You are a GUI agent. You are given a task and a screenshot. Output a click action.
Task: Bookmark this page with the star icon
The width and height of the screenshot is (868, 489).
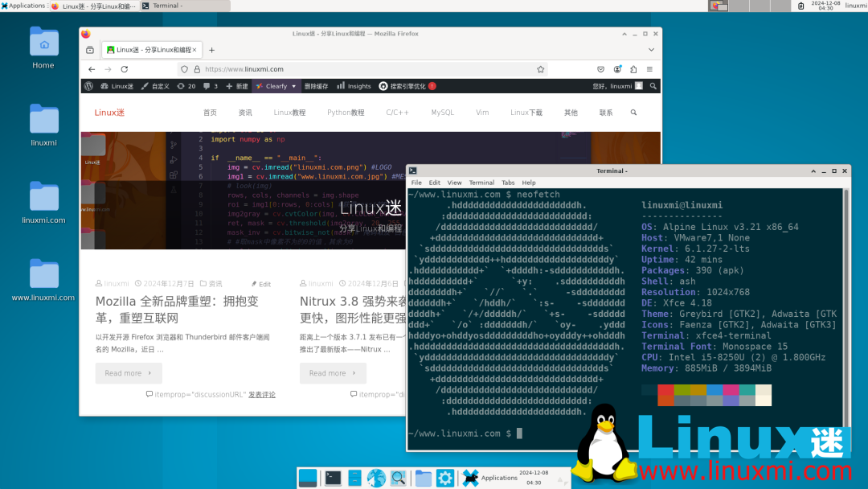[540, 69]
